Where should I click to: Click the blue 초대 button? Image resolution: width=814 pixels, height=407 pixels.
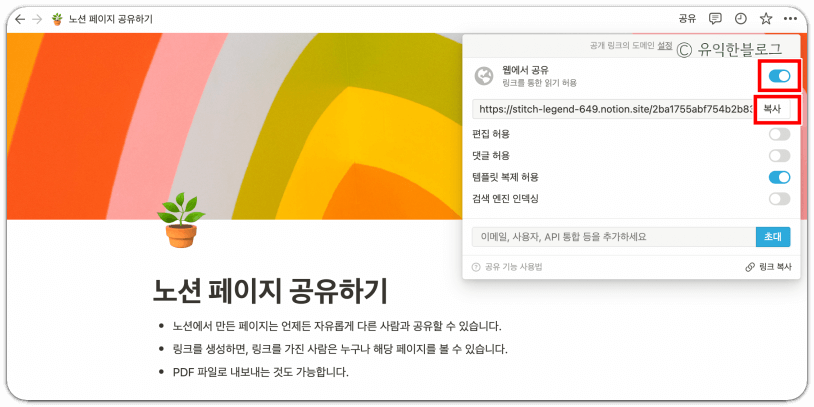773,237
